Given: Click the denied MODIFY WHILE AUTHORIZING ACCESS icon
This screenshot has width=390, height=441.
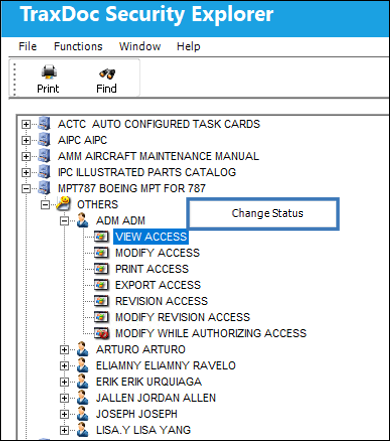Looking at the screenshot, I should click(x=101, y=333).
